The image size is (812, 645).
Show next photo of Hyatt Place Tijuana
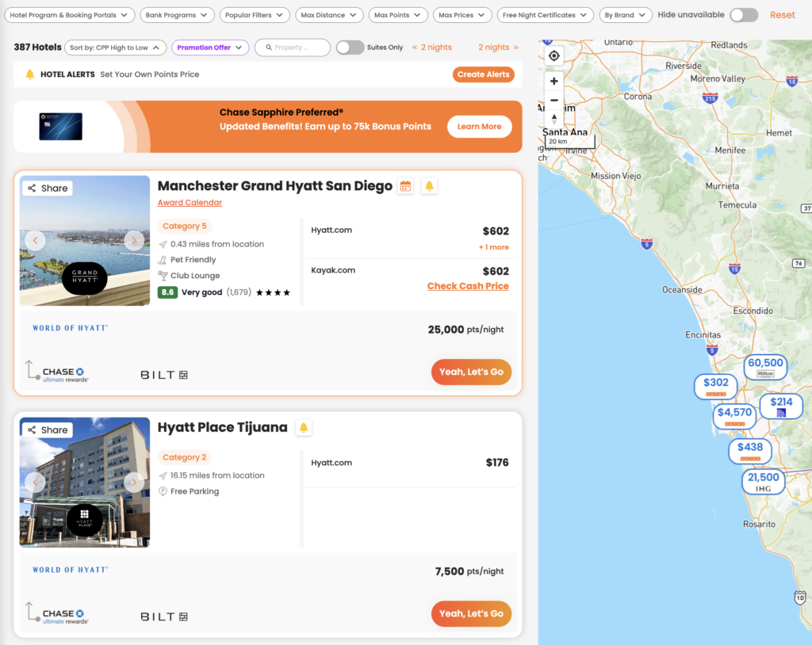134,483
